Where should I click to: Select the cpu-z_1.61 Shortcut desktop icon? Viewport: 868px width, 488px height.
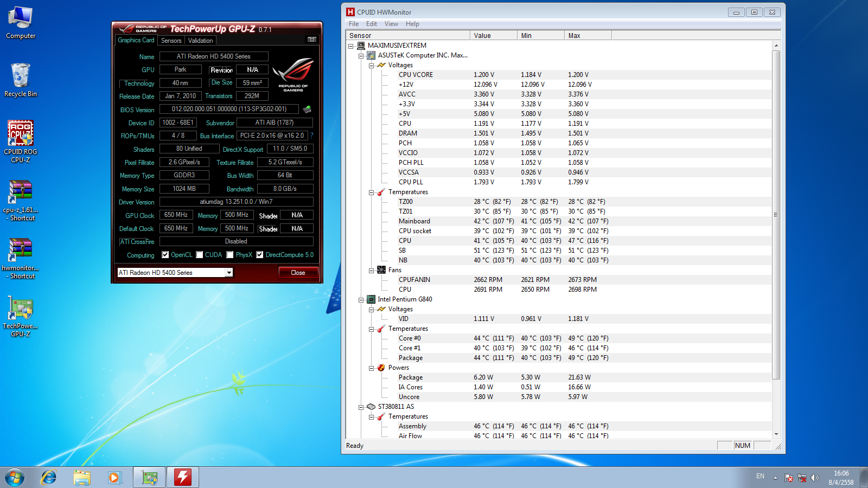click(21, 201)
